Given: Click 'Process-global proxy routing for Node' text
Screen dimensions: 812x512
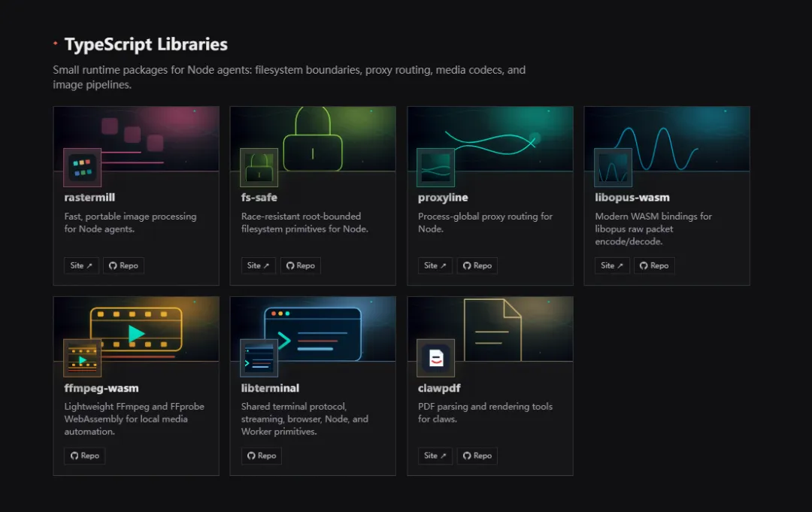Looking at the screenshot, I should [x=485, y=223].
